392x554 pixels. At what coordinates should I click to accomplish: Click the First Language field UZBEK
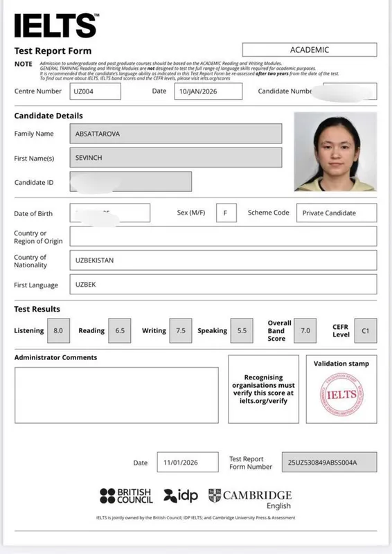coord(224,285)
